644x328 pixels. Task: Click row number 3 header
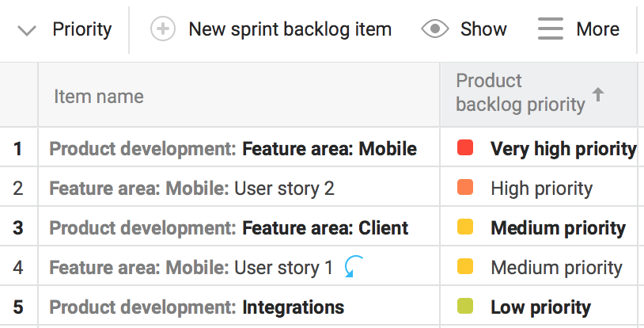click(x=18, y=228)
